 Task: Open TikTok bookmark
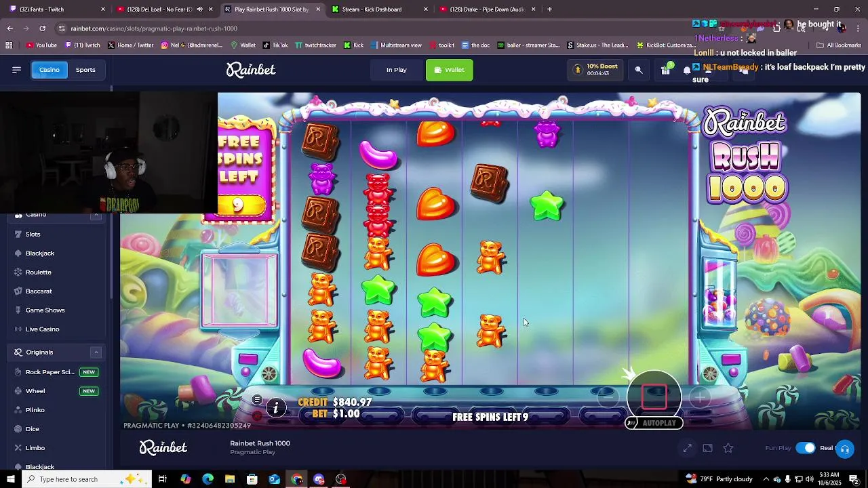[275, 45]
